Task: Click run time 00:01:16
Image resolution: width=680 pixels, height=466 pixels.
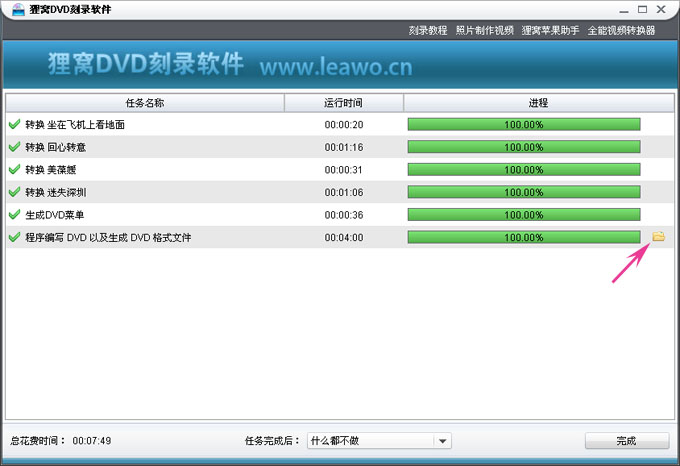Action: [x=344, y=147]
